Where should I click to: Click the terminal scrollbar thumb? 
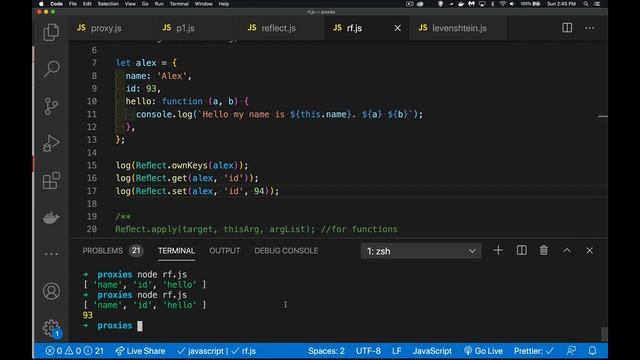coord(604,333)
